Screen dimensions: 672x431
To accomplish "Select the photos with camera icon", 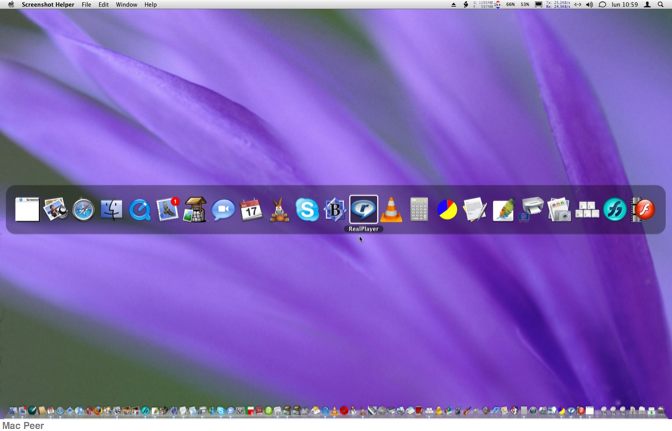I will click(559, 210).
